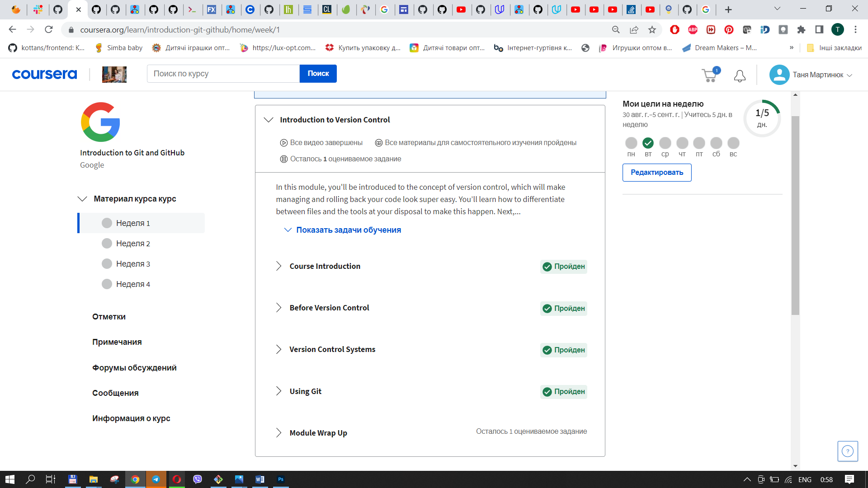This screenshot has height=488, width=868.
Task: Open Viber from the taskbar
Action: tap(198, 479)
